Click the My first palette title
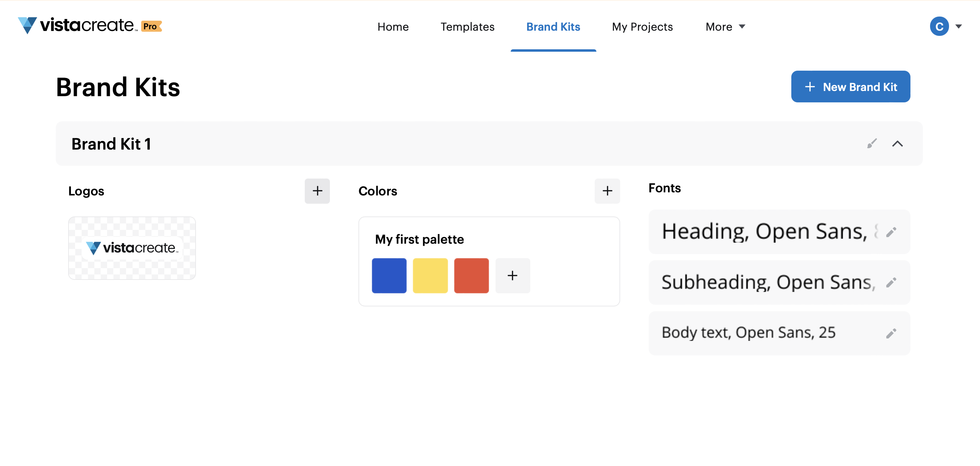The image size is (980, 466). click(x=419, y=239)
